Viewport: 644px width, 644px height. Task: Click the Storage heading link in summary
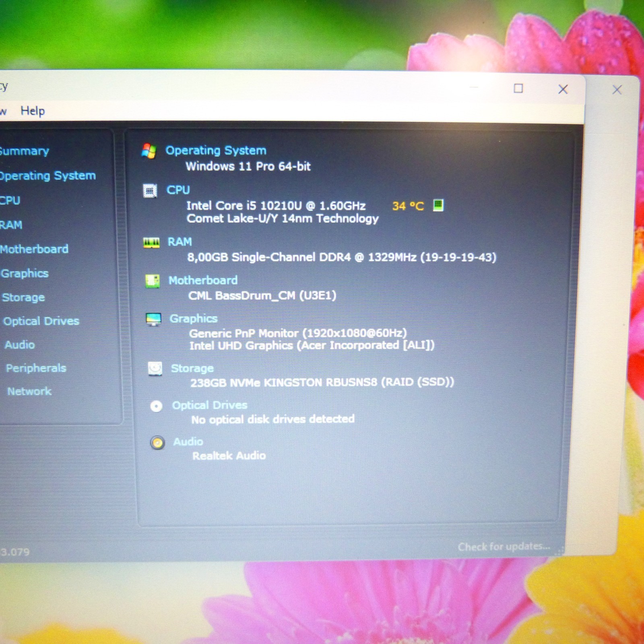[x=192, y=368]
